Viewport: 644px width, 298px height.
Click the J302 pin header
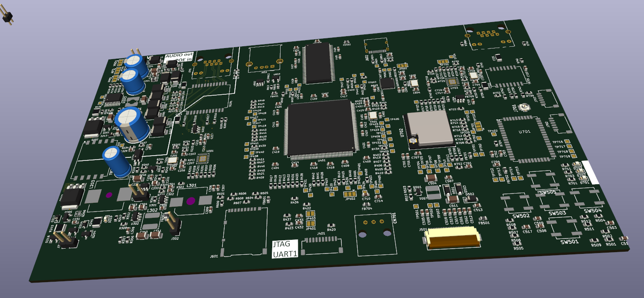point(173,223)
